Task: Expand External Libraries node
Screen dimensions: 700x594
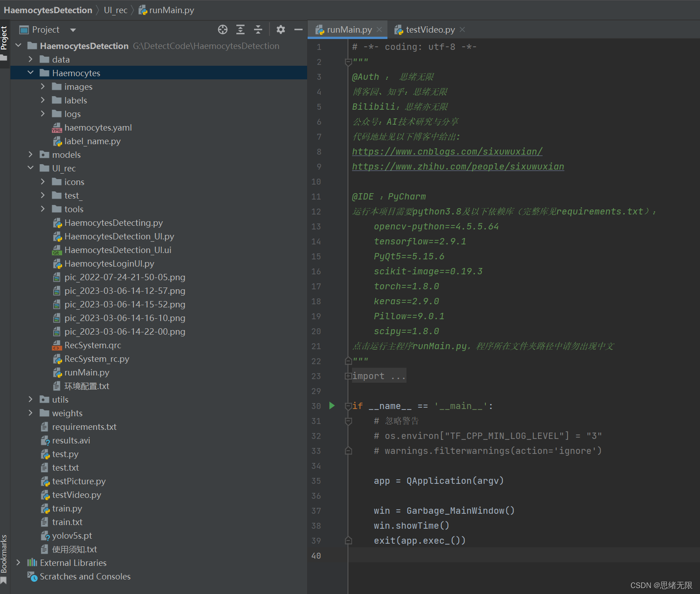Action: pyautogui.click(x=19, y=563)
